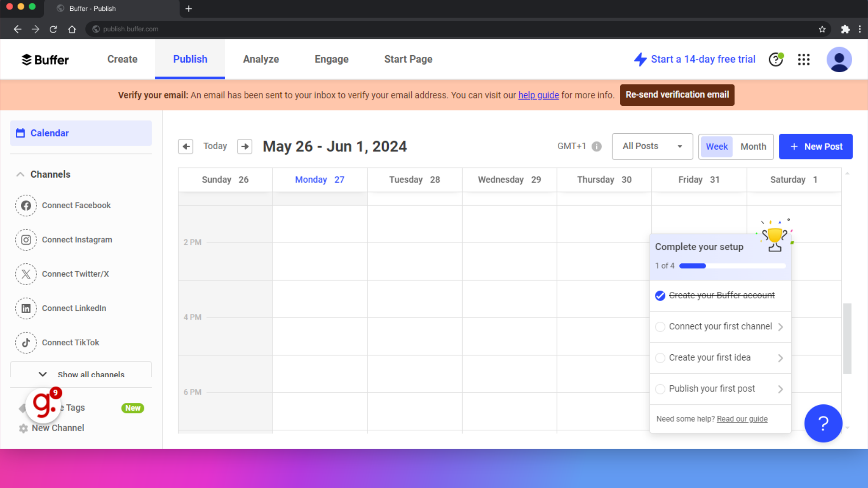Click the GMT+1 timezone info icon

[x=597, y=146]
